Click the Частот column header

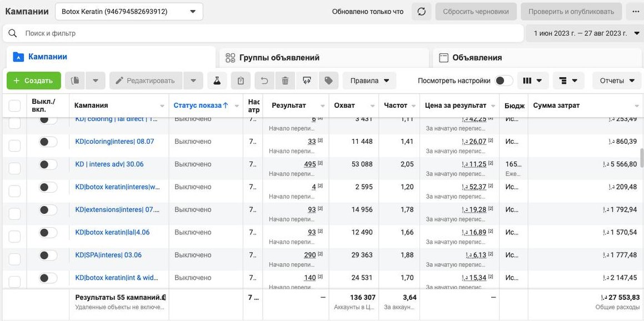click(396, 106)
